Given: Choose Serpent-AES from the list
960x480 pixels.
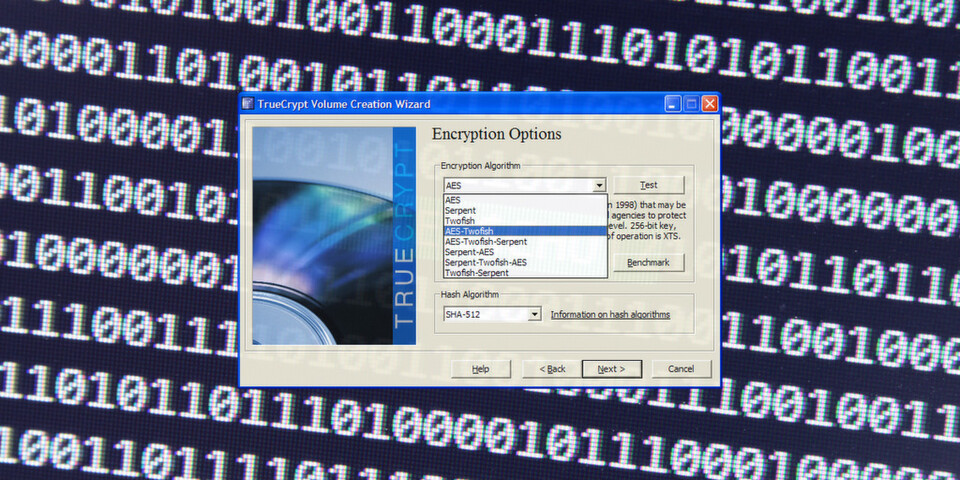Looking at the screenshot, I should click(525, 252).
